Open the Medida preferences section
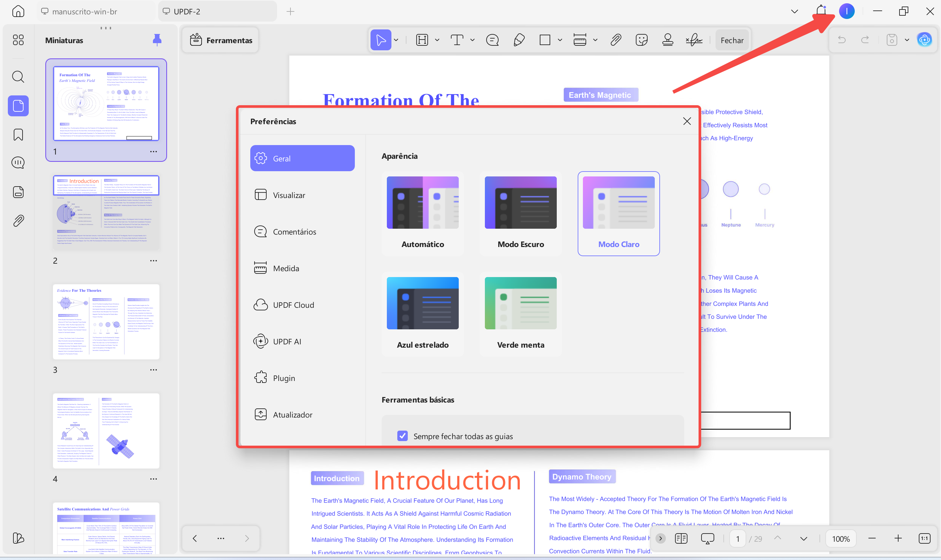941x560 pixels. pyautogui.click(x=302, y=268)
